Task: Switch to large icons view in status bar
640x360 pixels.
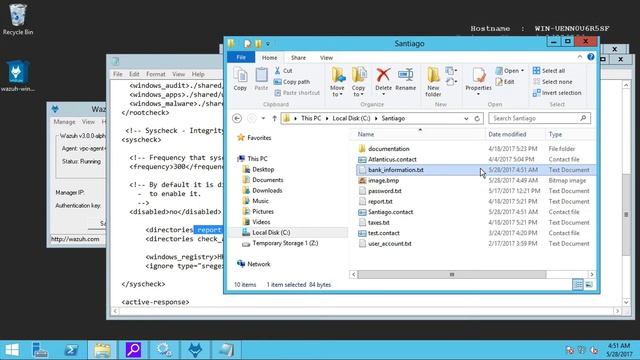Action: [x=589, y=284]
